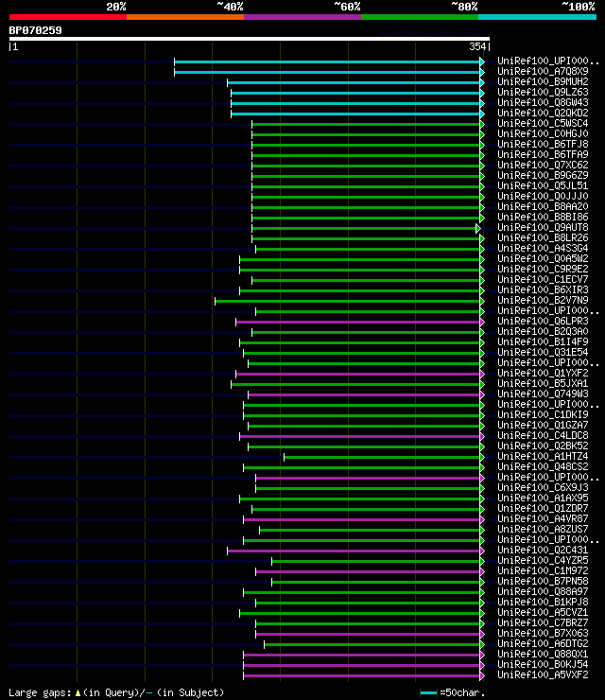Open hit UniRef100_Q9LZ63
605x700 pixels.
[x=543, y=92]
